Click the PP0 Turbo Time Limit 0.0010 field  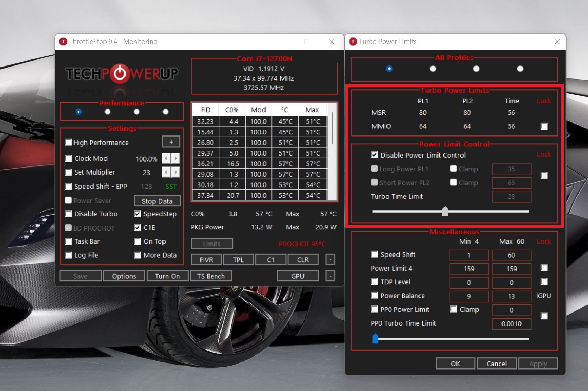[x=512, y=323]
